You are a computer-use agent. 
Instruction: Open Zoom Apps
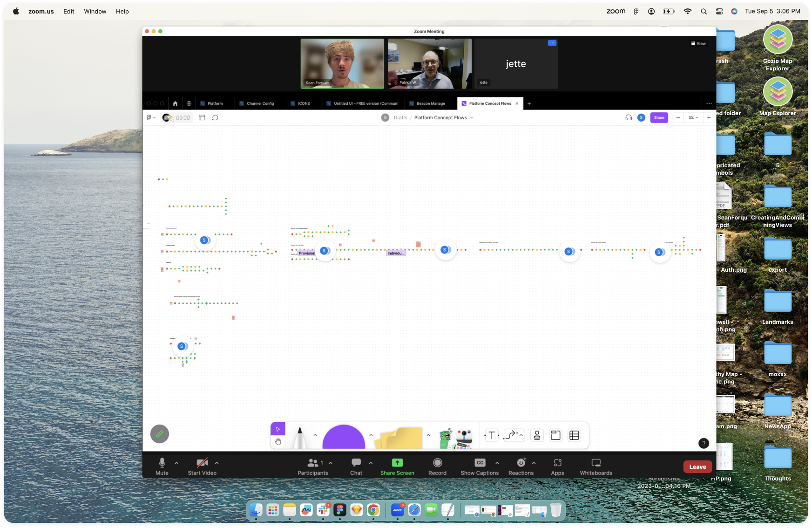tap(557, 466)
